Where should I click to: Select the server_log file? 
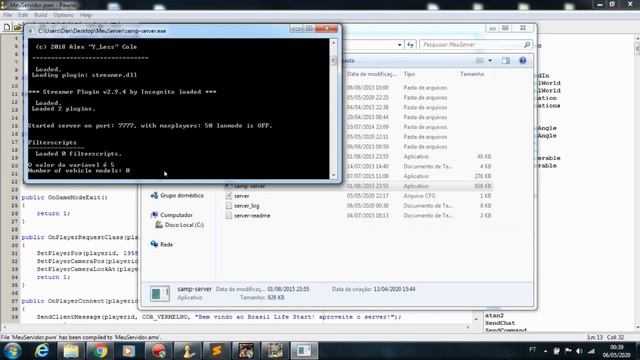click(247, 206)
